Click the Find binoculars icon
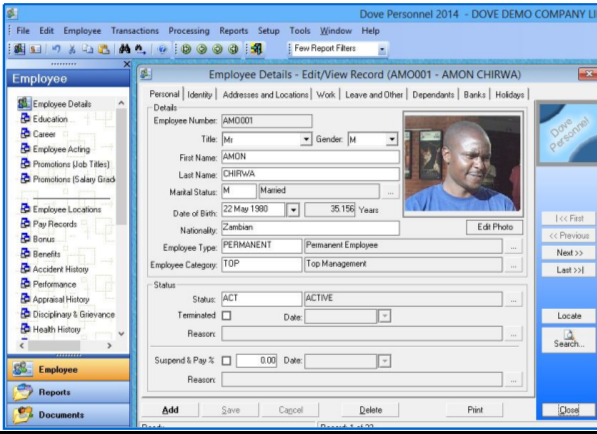 tap(125, 49)
